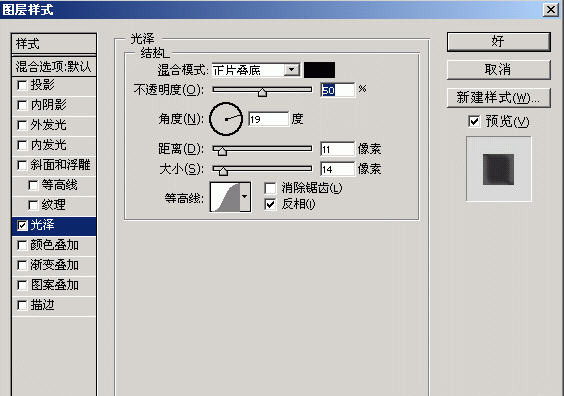
Task: Click the 新建样式 new style button
Action: point(499,98)
